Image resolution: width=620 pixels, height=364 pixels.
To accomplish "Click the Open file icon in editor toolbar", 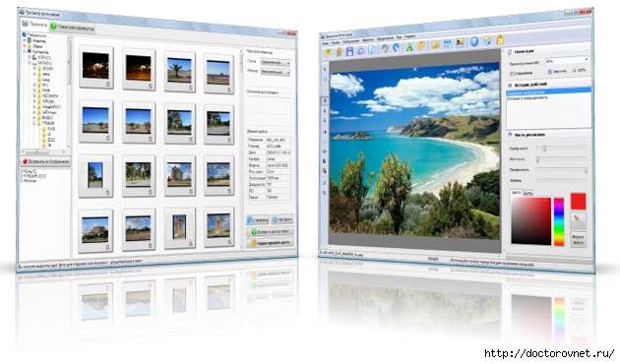I will (329, 52).
